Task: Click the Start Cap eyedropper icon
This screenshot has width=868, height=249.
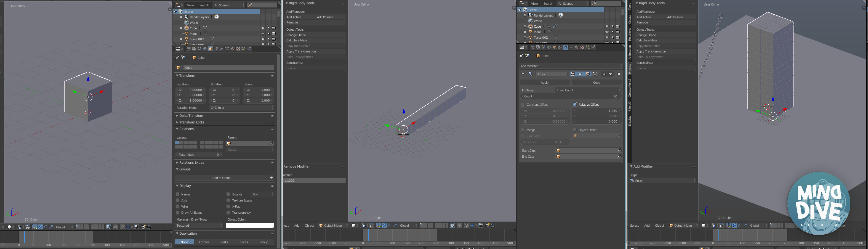Action: [x=619, y=150]
